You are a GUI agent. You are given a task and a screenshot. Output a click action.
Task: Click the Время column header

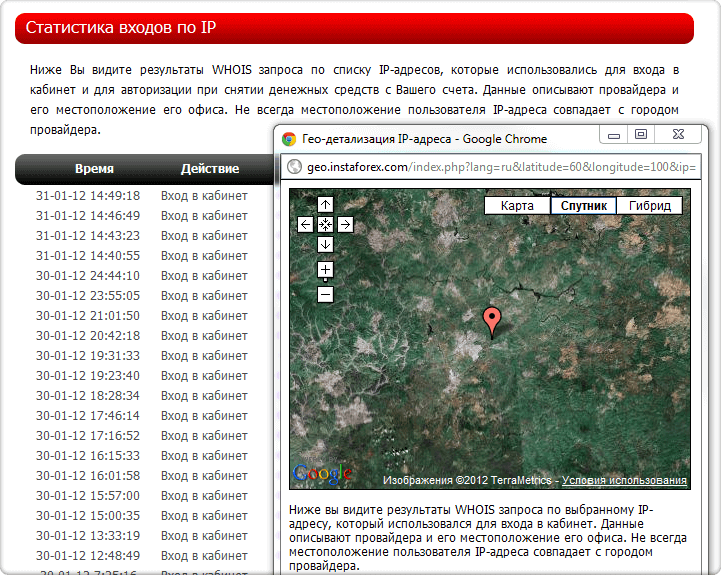[x=94, y=169]
